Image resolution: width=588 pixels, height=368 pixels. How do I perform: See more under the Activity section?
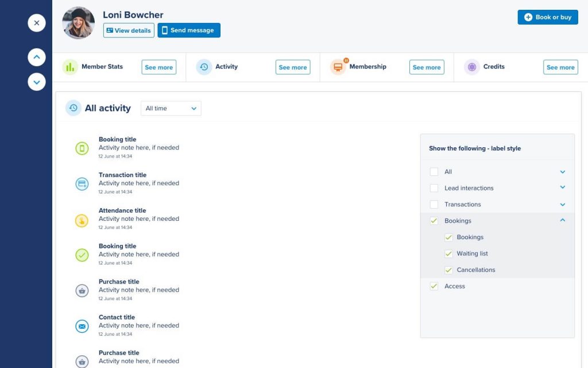[293, 67]
